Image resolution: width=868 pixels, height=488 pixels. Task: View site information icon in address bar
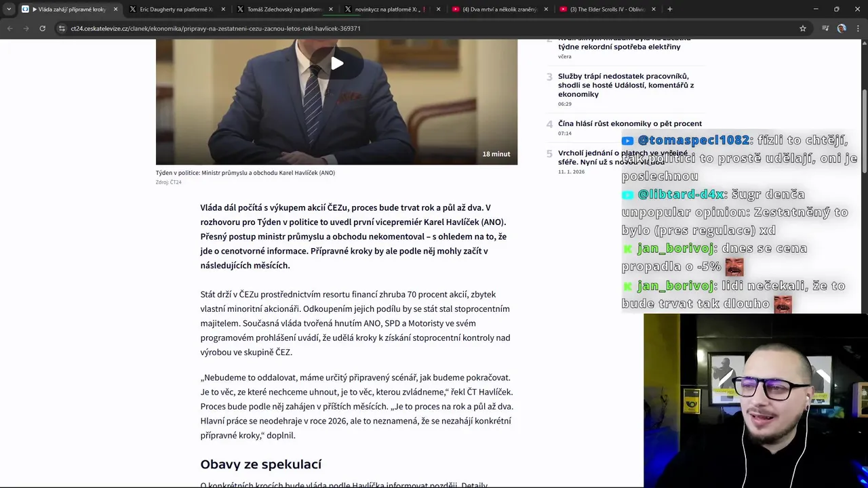pyautogui.click(x=62, y=28)
